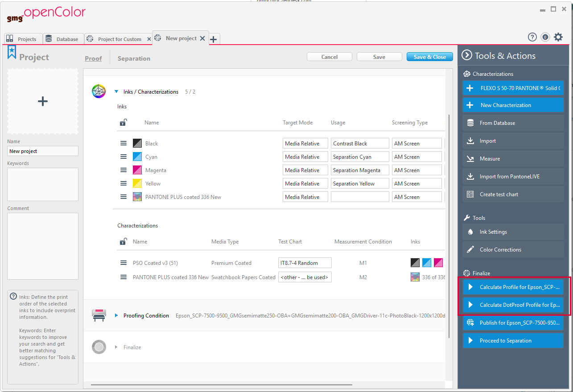The width and height of the screenshot is (573, 392).
Task: Click the project Name input field
Action: pos(42,151)
